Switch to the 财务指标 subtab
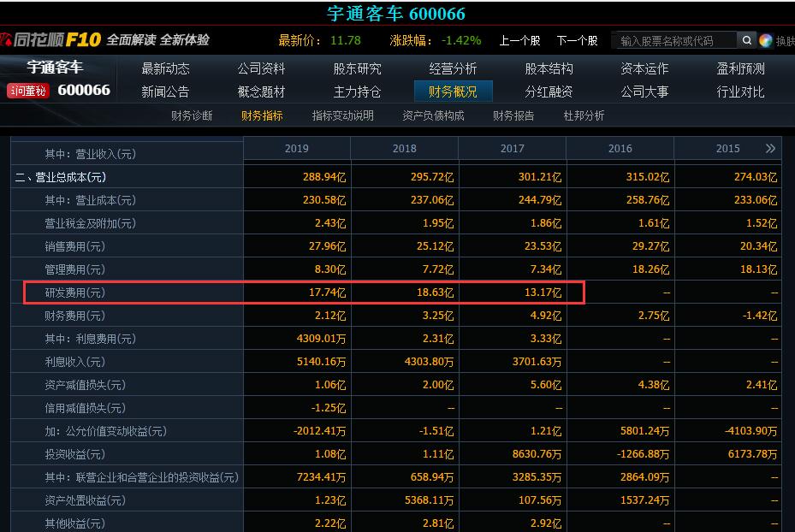 [x=261, y=115]
